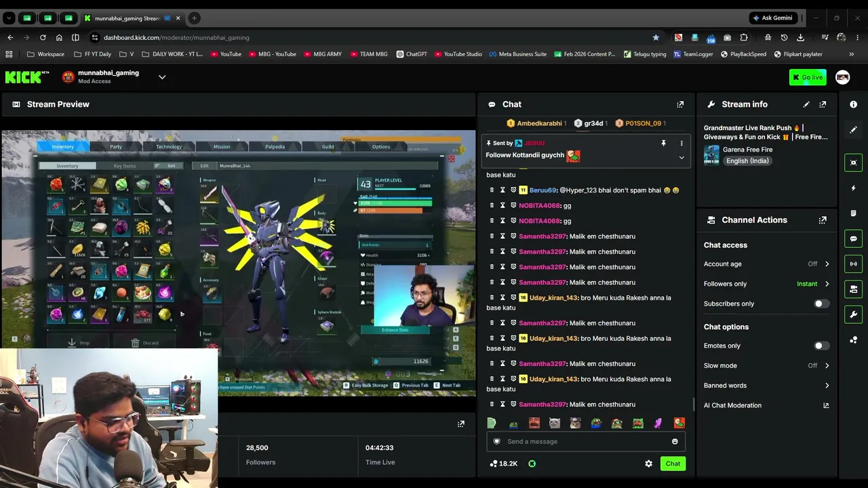Pop out the panel below Stream Preview
Screen dimensions: 868x488
(x=461, y=424)
